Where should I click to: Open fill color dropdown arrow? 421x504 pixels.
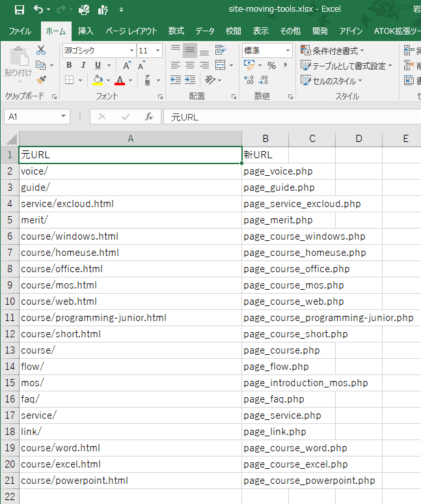point(108,80)
